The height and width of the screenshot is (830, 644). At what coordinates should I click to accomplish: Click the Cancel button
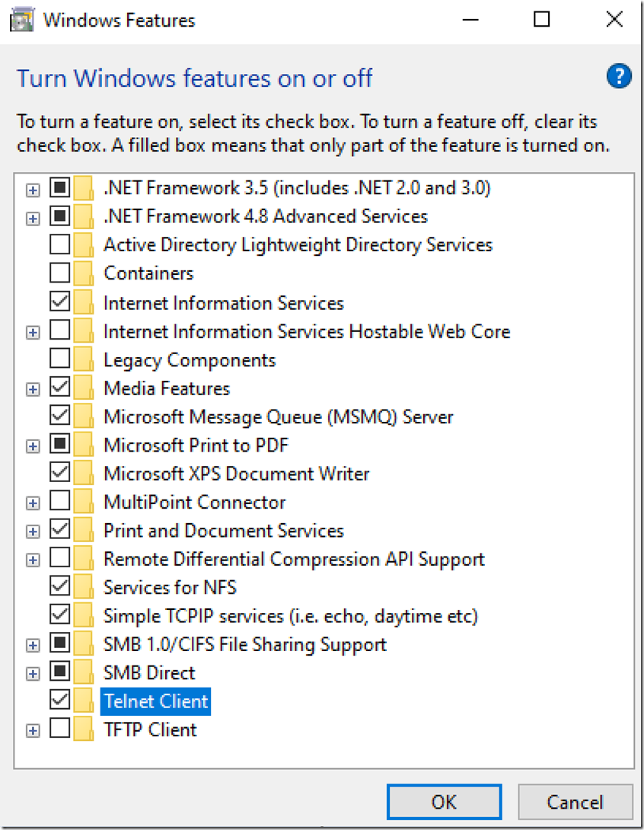(x=575, y=802)
